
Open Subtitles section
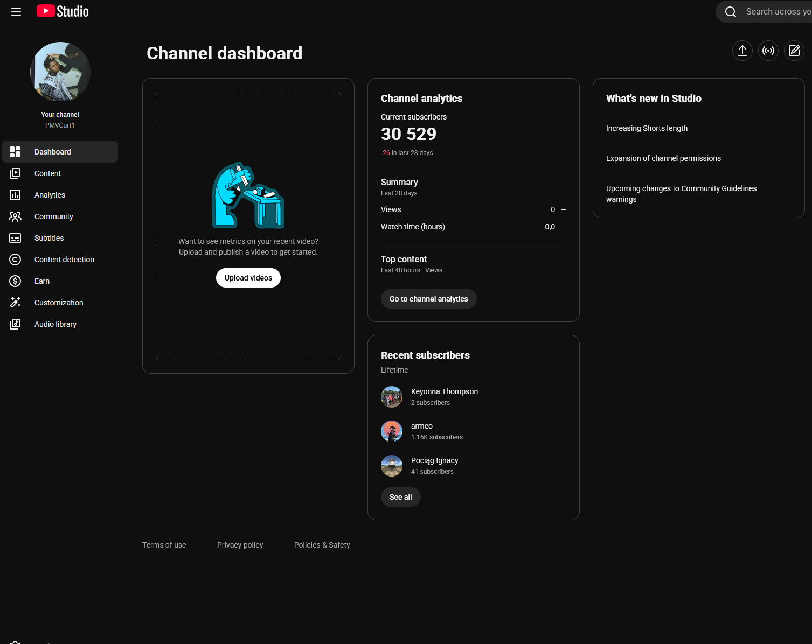click(x=60, y=238)
